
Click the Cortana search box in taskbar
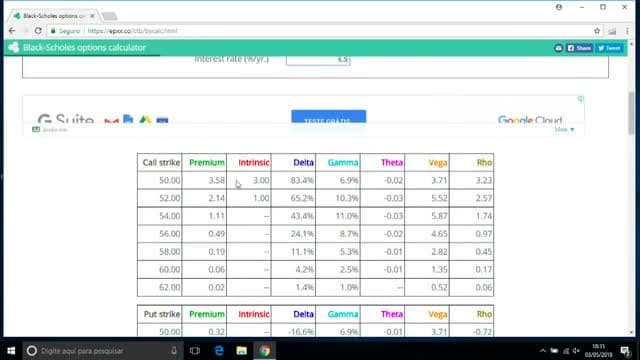coord(103,351)
